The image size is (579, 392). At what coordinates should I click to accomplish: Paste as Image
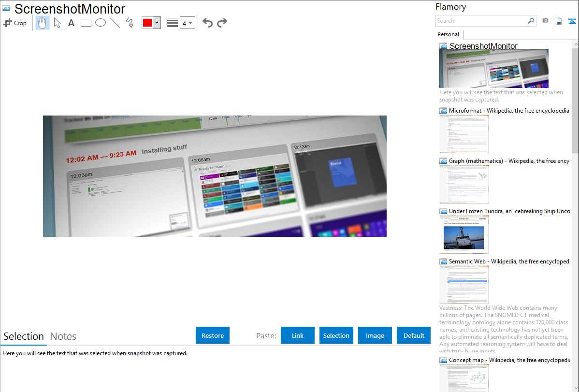375,335
